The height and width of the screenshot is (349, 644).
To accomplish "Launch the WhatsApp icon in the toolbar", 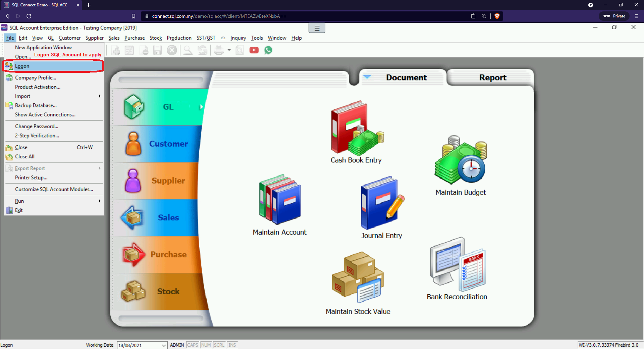I will tap(268, 50).
